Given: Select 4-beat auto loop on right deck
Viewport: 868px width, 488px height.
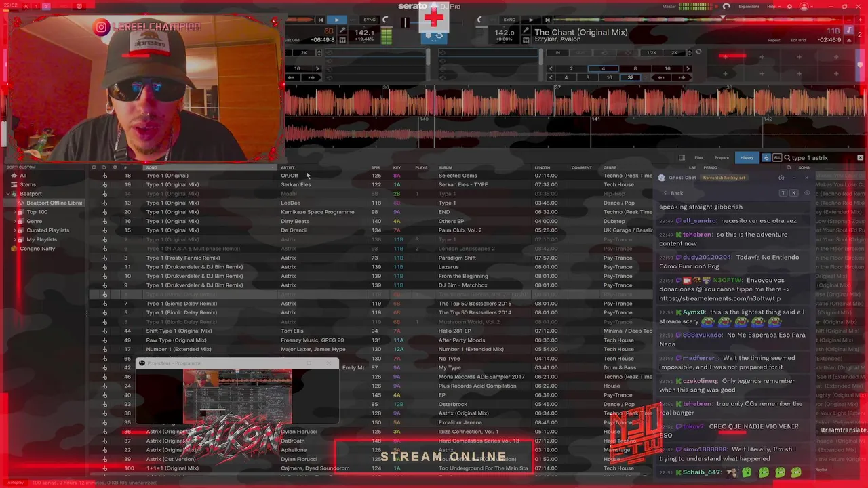Looking at the screenshot, I should point(603,68).
